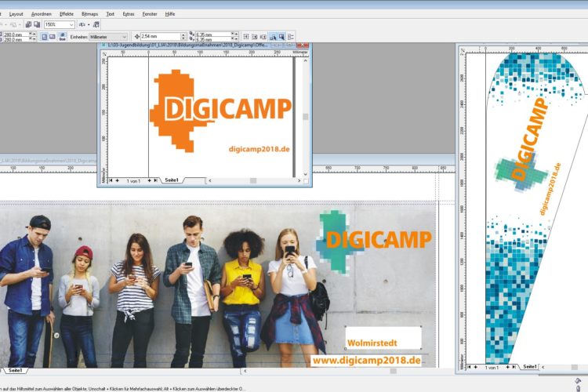
Task: Expand the snap-to options arrow beside zoom box
Action: pos(89,24)
